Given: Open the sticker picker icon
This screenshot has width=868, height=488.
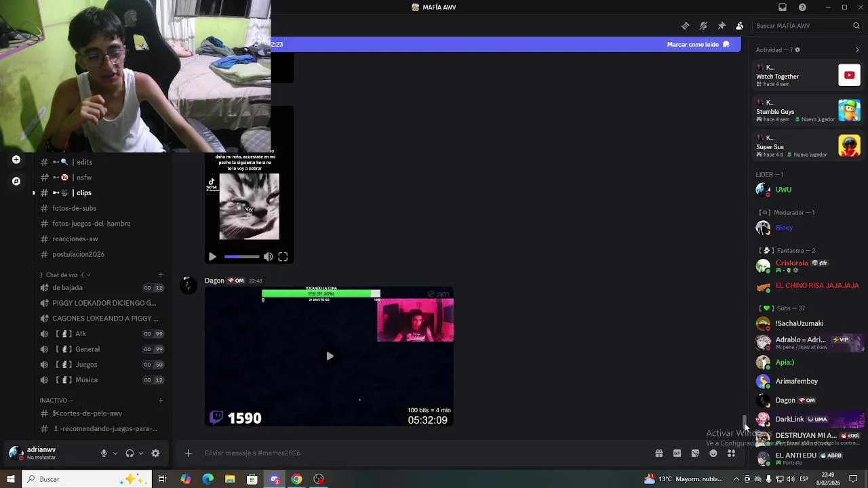Looking at the screenshot, I should [x=695, y=453].
